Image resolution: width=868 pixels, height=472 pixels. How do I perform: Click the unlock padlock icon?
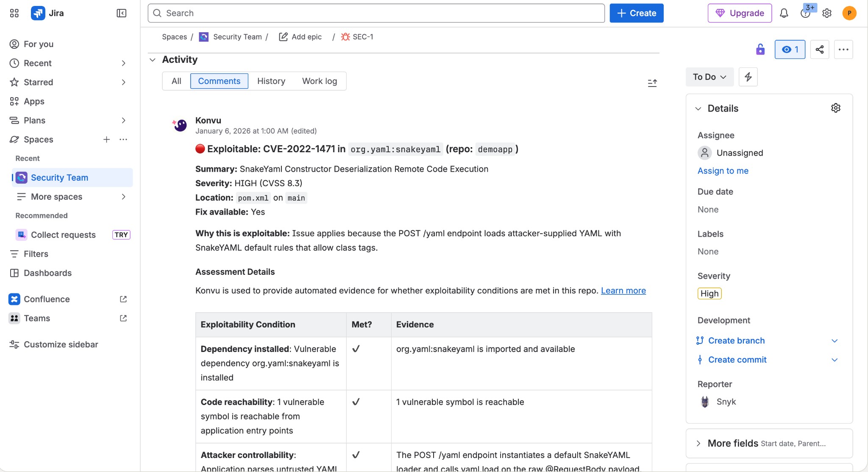pos(760,50)
